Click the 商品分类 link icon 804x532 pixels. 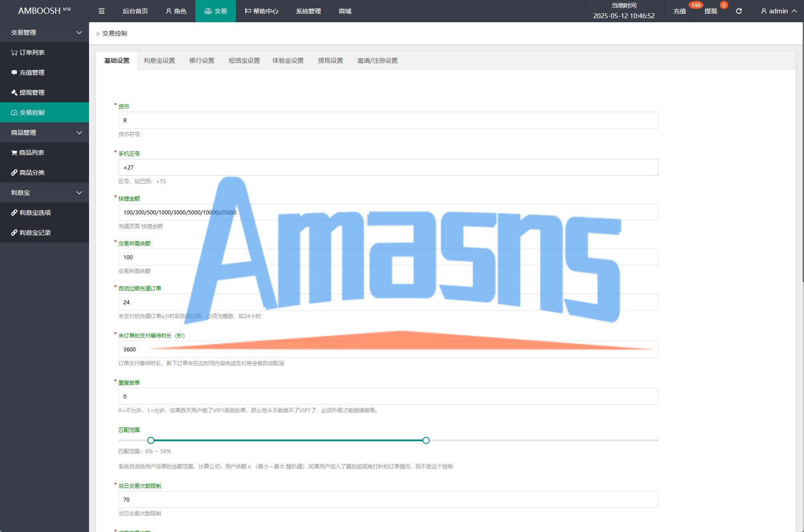[x=14, y=173]
